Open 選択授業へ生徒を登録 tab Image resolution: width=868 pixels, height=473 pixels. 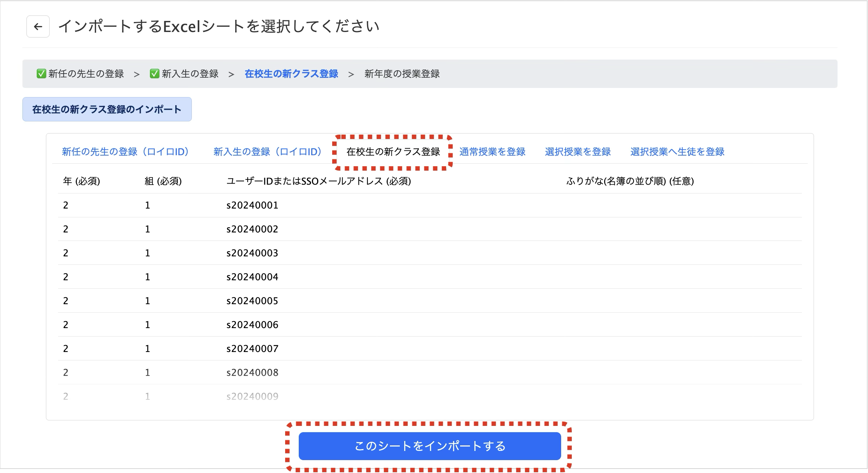click(x=677, y=152)
